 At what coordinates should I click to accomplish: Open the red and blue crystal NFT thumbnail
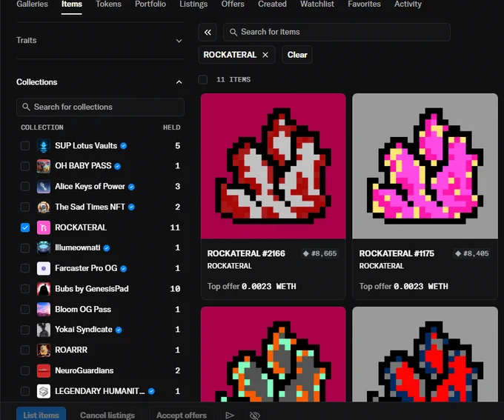425,354
